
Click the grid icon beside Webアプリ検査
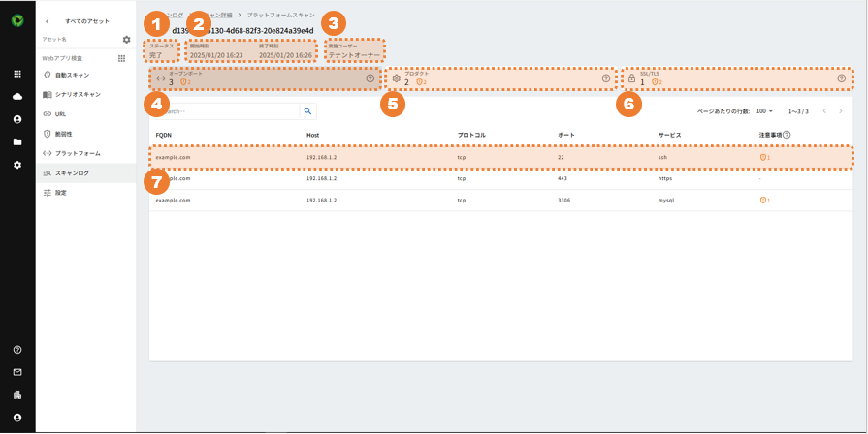[122, 58]
